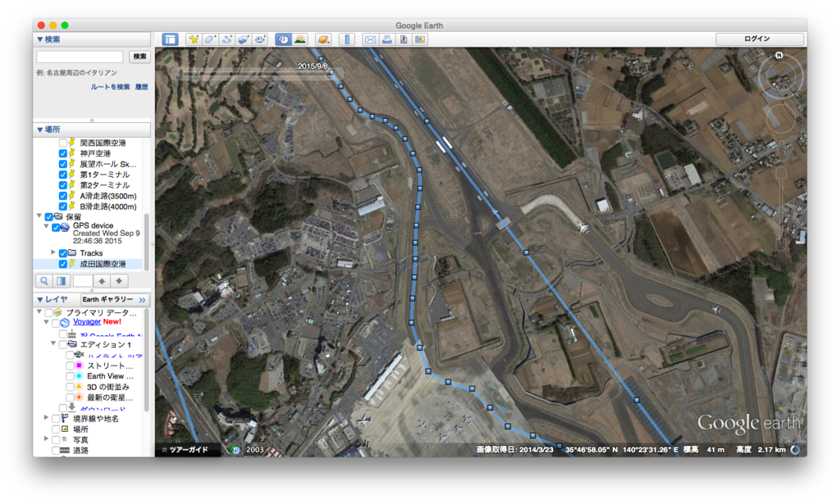
Task: Open the Voyager layer link
Action: [x=87, y=321]
